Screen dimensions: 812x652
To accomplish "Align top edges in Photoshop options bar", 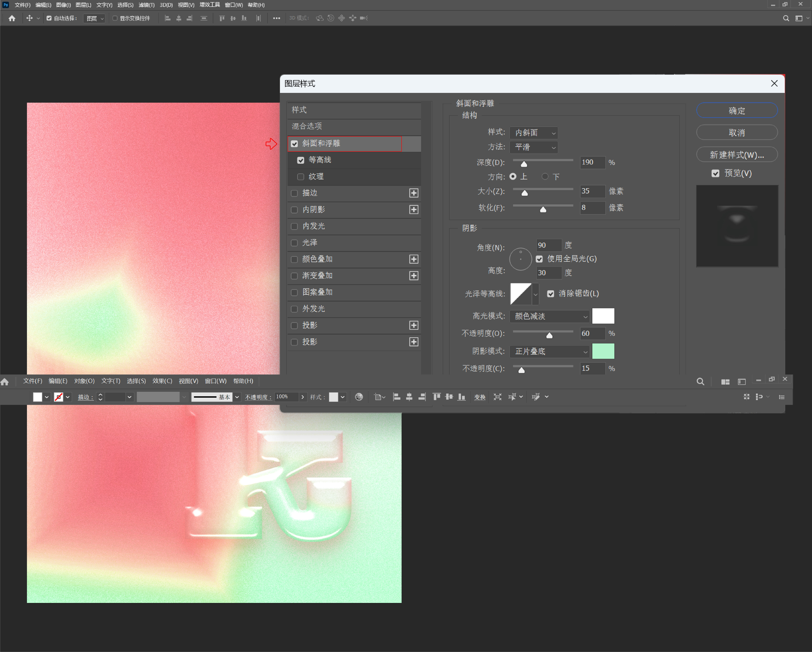I will click(x=222, y=18).
